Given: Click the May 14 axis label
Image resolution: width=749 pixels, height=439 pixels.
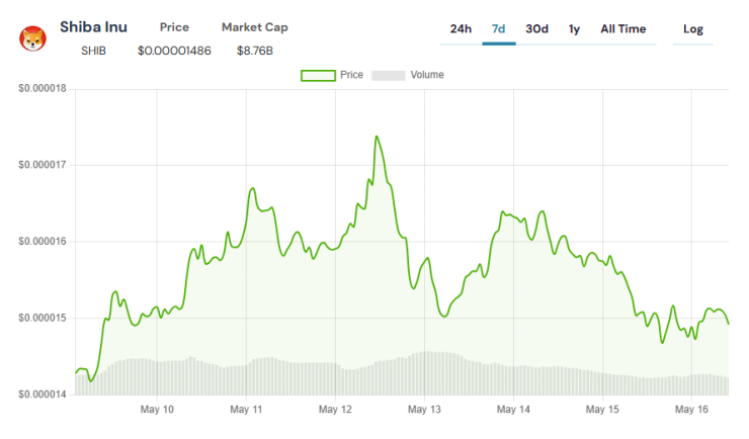Looking at the screenshot, I should point(514,409).
